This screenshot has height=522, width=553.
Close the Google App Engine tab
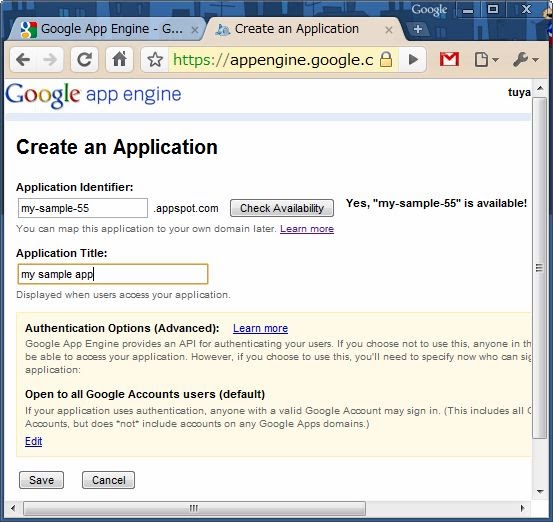tap(194, 30)
